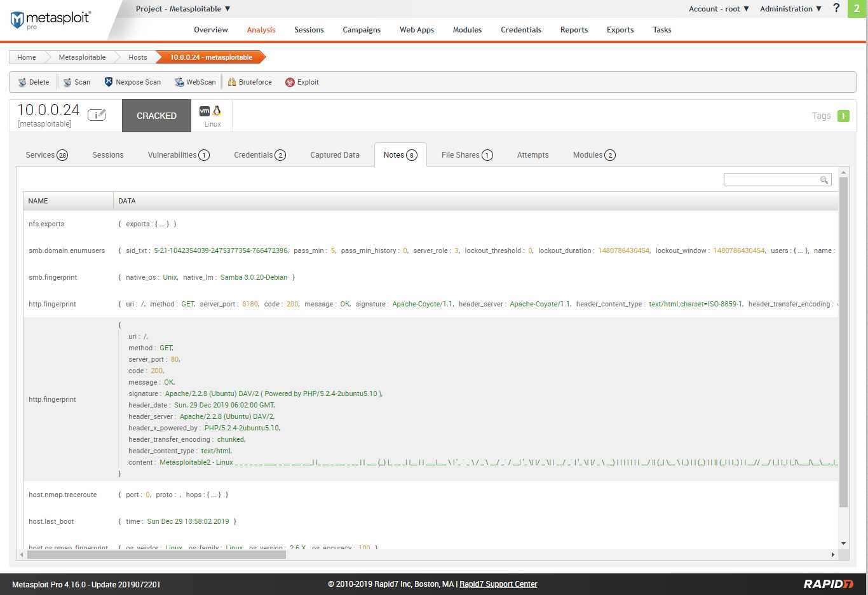Switch to the Captured Data tab
868x595 pixels.
point(335,155)
